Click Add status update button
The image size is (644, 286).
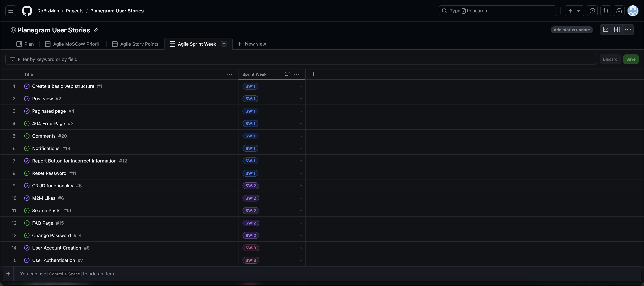tap(572, 30)
